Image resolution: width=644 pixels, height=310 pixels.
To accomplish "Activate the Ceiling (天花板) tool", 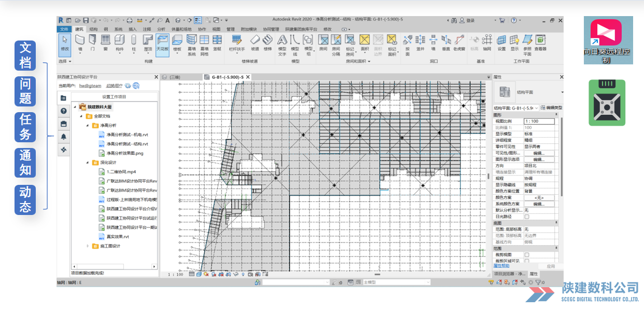I will tap(162, 43).
